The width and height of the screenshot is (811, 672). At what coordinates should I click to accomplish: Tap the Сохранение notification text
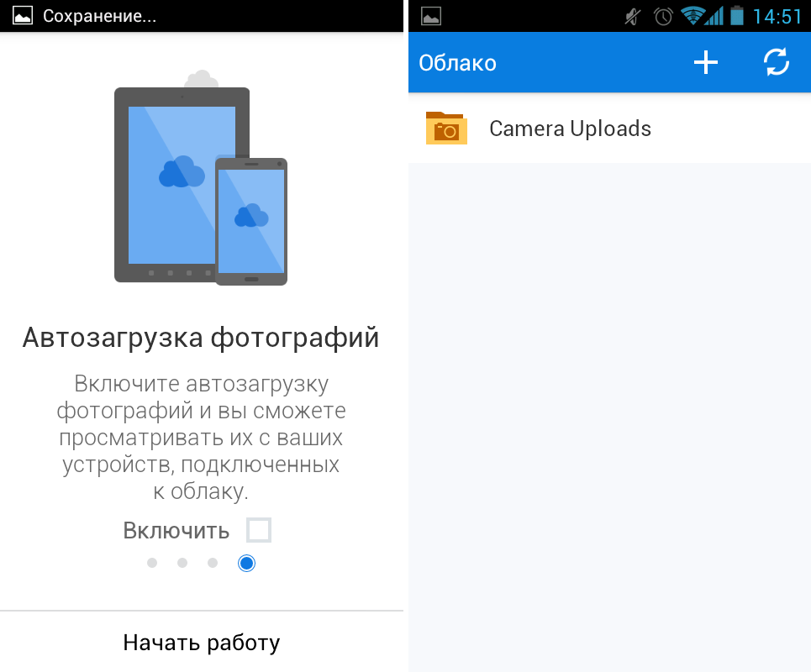(99, 16)
